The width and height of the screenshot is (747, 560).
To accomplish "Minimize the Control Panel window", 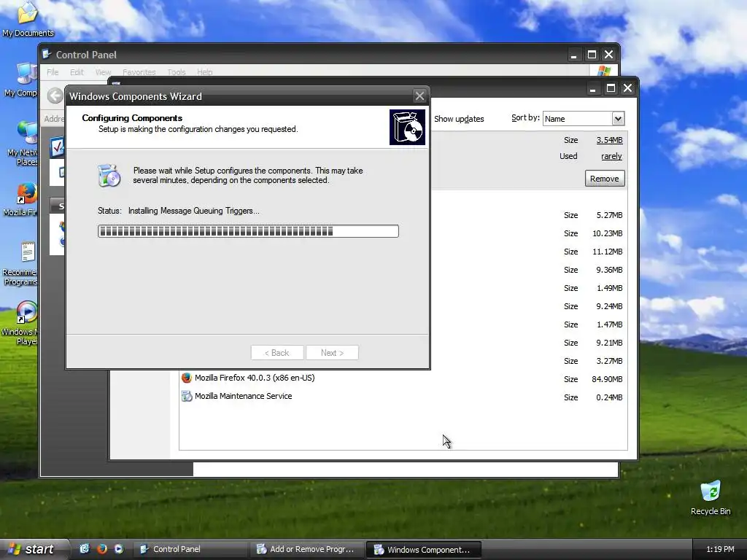I will pyautogui.click(x=573, y=55).
